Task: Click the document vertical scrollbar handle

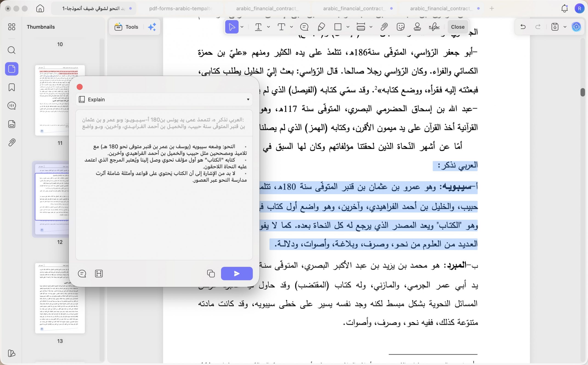Action: (x=583, y=92)
